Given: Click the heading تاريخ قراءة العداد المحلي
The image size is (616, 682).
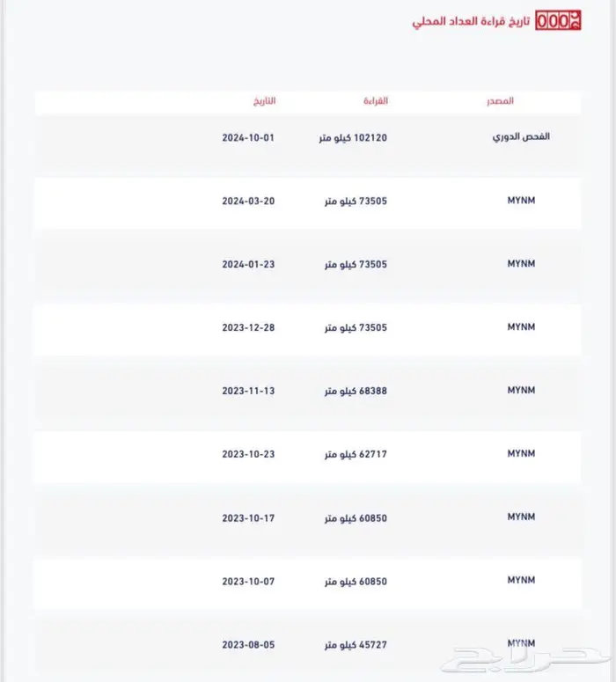Looking at the screenshot, I should tap(471, 21).
